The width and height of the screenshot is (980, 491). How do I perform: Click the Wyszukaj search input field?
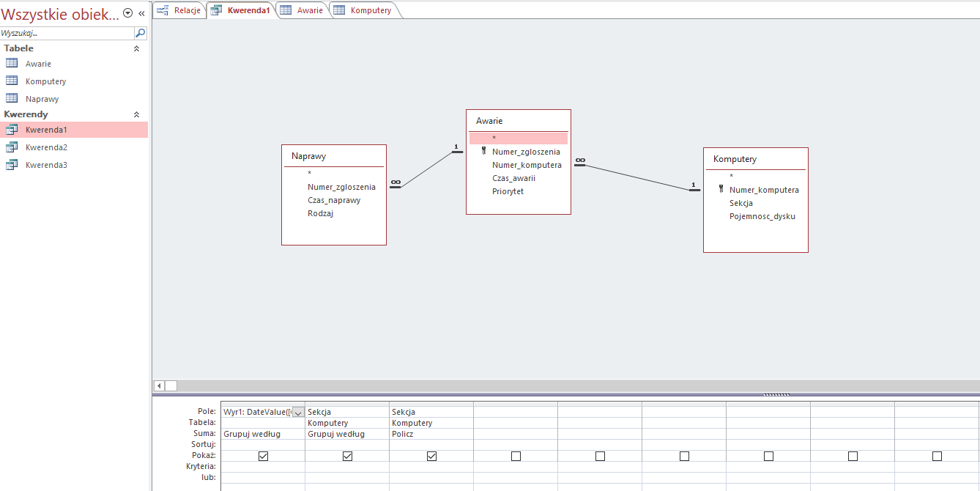tap(67, 33)
